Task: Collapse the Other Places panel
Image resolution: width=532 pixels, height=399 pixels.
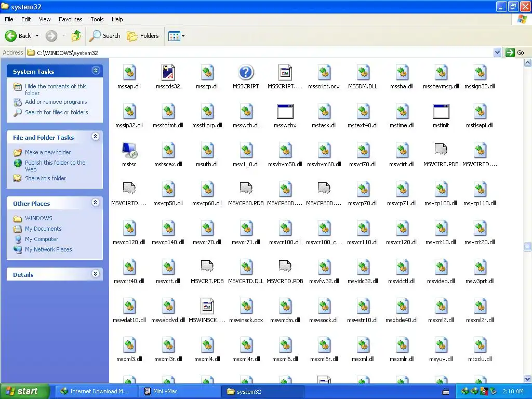Action: 96,203
